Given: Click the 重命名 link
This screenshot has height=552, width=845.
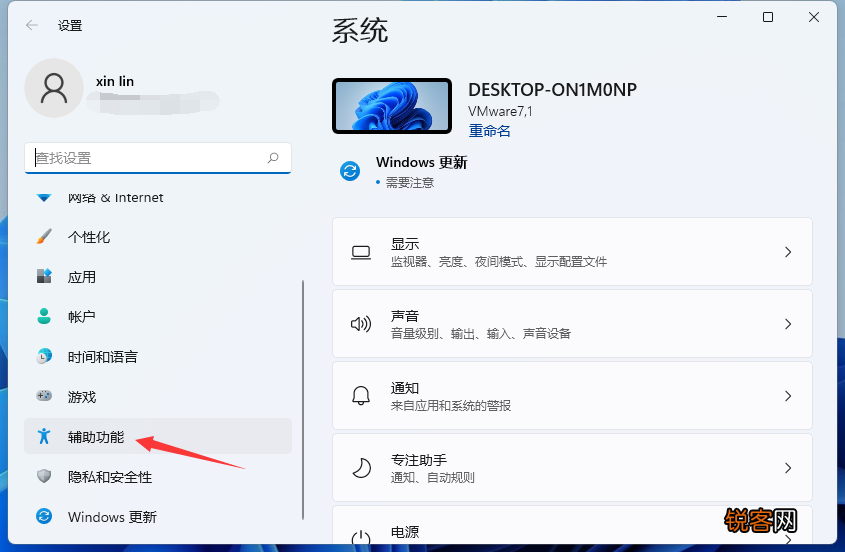Looking at the screenshot, I should [489, 130].
